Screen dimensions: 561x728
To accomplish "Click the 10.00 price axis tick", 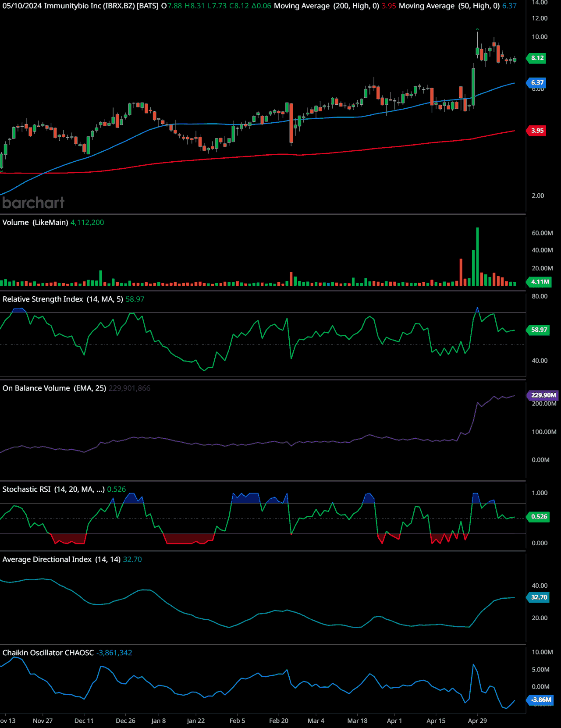I will 540,36.
